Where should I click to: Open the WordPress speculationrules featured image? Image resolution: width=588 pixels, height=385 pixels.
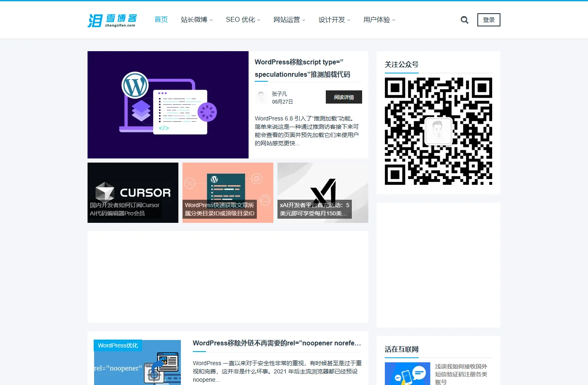(168, 105)
